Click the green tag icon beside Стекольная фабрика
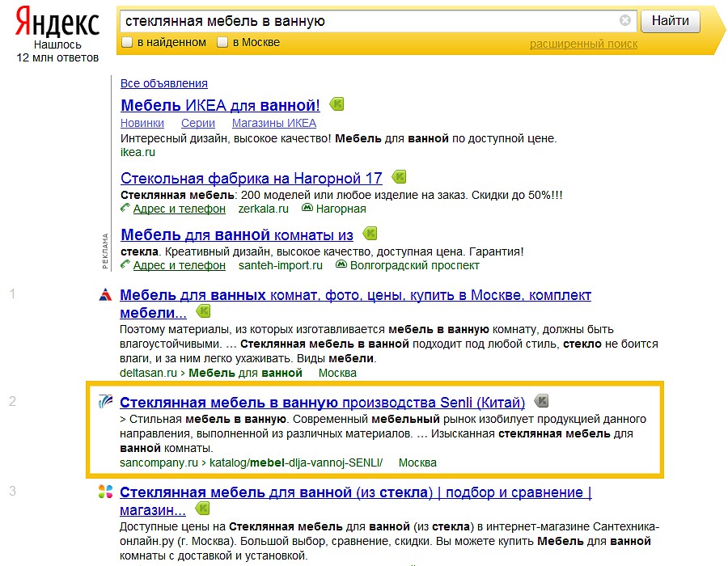 (x=399, y=177)
